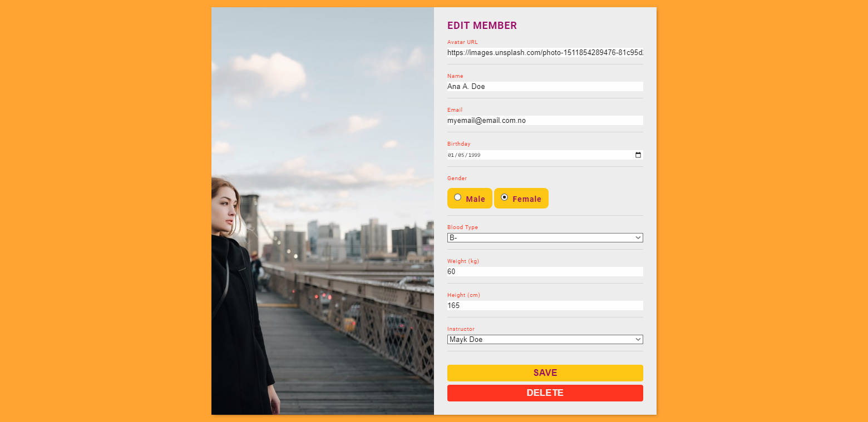Select the Male radio button

pyautogui.click(x=458, y=197)
